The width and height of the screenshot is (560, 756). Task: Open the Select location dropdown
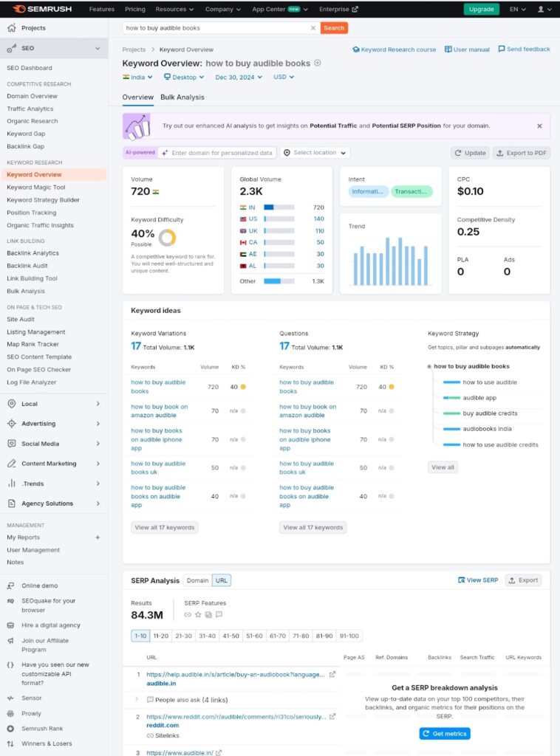point(315,153)
